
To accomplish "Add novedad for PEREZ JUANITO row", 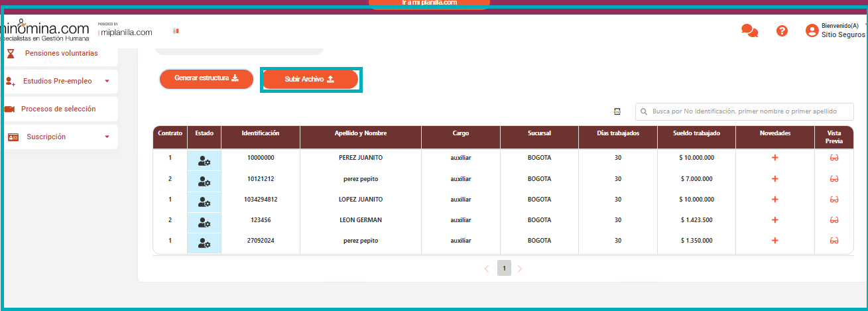I will click(x=775, y=158).
